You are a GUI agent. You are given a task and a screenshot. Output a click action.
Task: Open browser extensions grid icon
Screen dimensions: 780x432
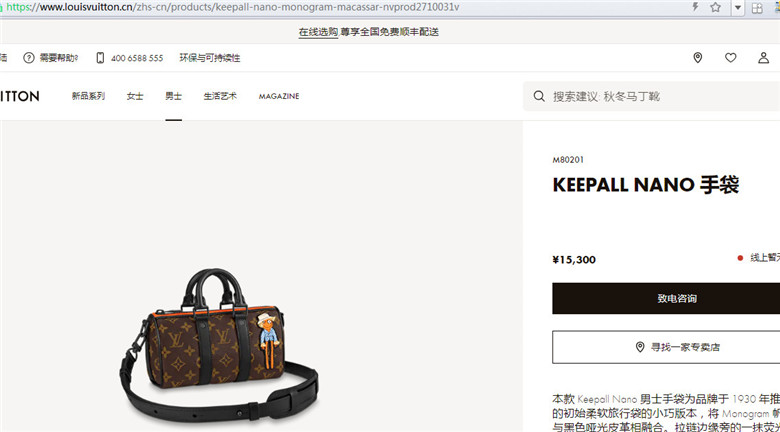pos(757,7)
